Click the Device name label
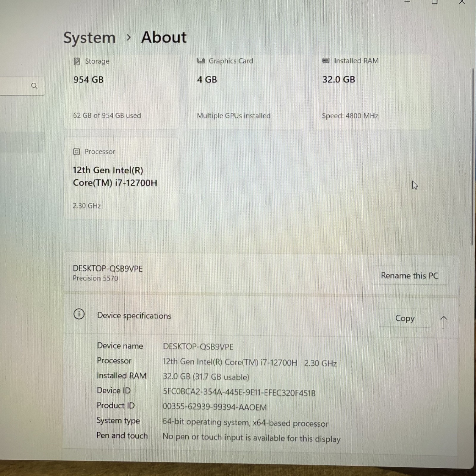The height and width of the screenshot is (476, 476). pos(120,346)
